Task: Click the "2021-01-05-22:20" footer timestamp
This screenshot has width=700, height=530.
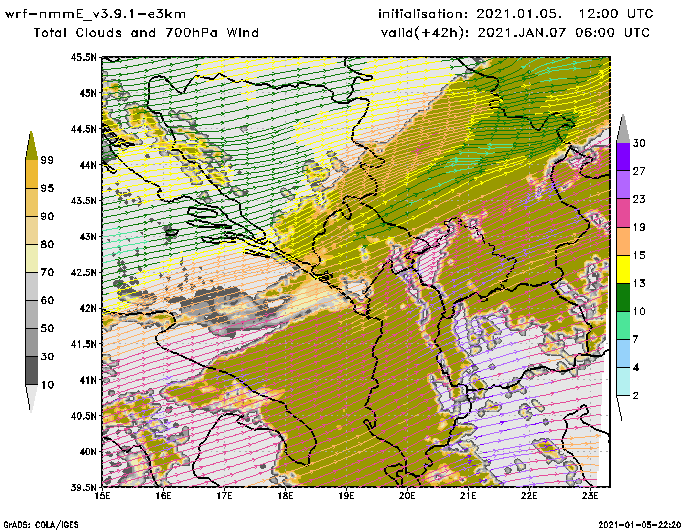Action: [640, 525]
